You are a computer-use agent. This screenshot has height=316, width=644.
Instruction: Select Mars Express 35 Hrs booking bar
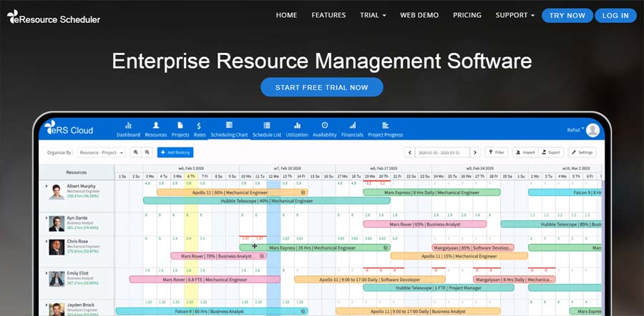point(315,247)
